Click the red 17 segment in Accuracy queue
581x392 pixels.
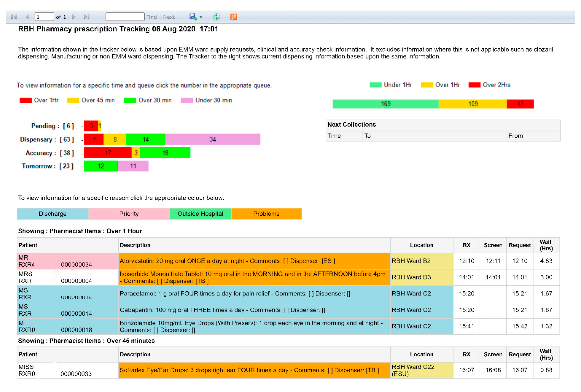pos(108,153)
